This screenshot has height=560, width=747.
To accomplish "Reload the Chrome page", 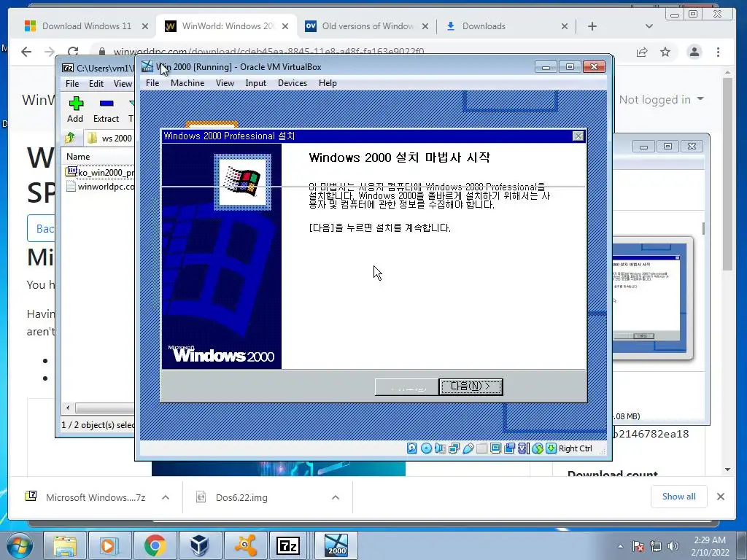I will tap(73, 52).
